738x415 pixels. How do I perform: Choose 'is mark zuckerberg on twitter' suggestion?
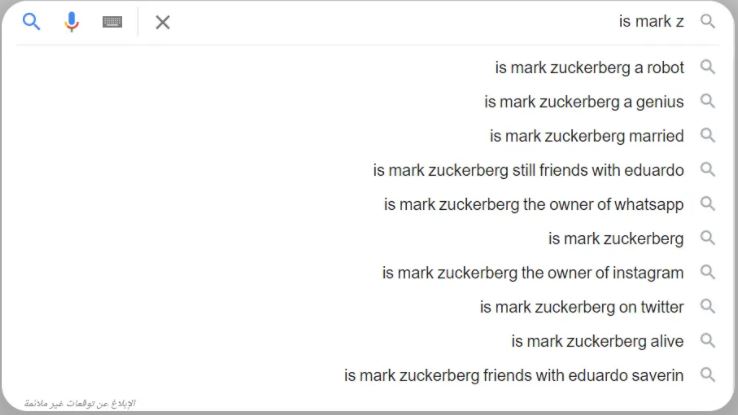click(x=582, y=307)
